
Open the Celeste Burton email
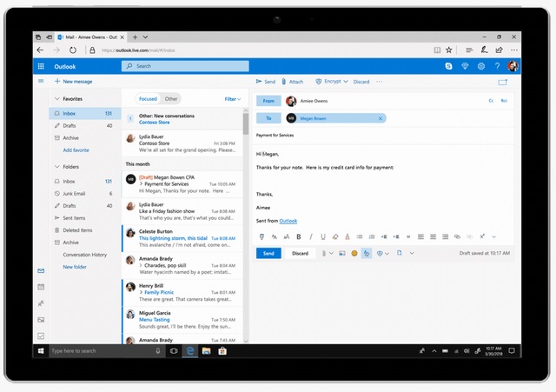[182, 238]
